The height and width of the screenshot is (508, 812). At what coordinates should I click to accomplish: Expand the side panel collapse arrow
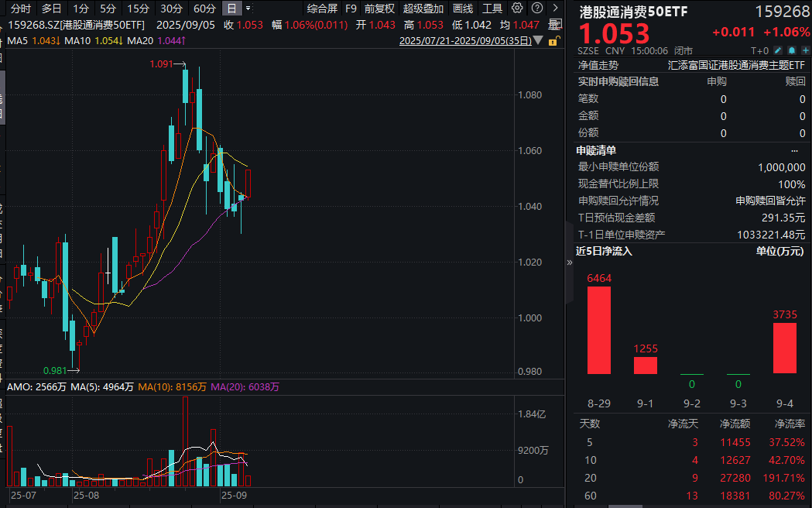[x=570, y=263]
